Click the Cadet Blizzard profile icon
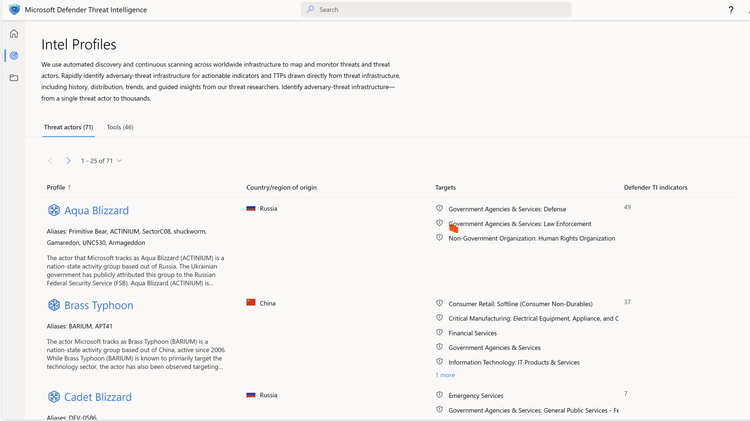This screenshot has height=421, width=750. pyautogui.click(x=54, y=397)
